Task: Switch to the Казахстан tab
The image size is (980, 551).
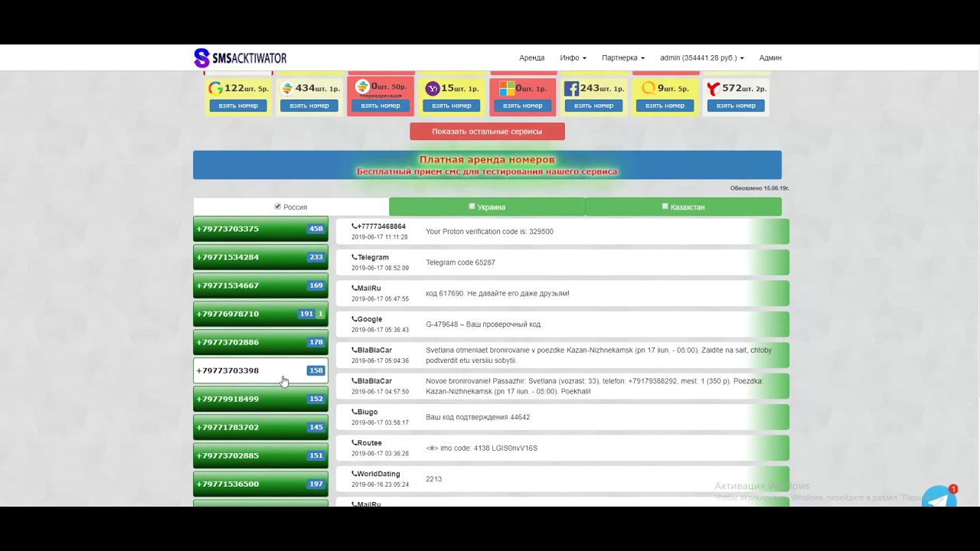Action: pyautogui.click(x=684, y=207)
